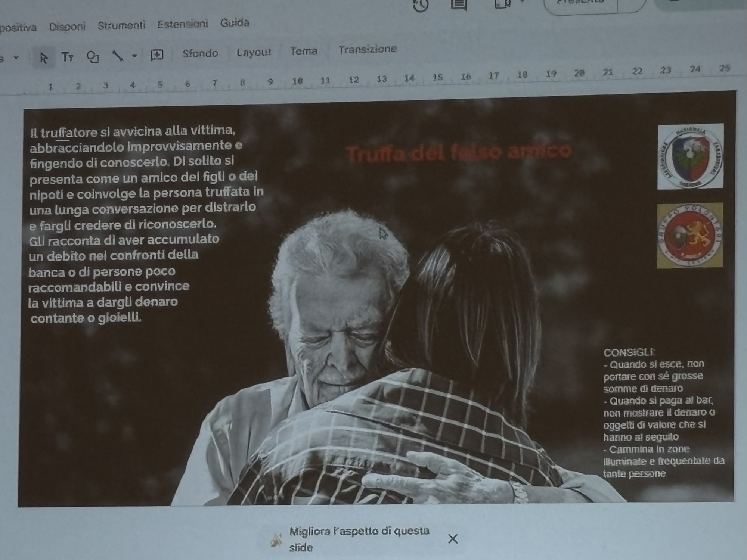The height and width of the screenshot is (560, 747).
Task: Click the sparkle icon beside Migliora
Action: click(276, 540)
